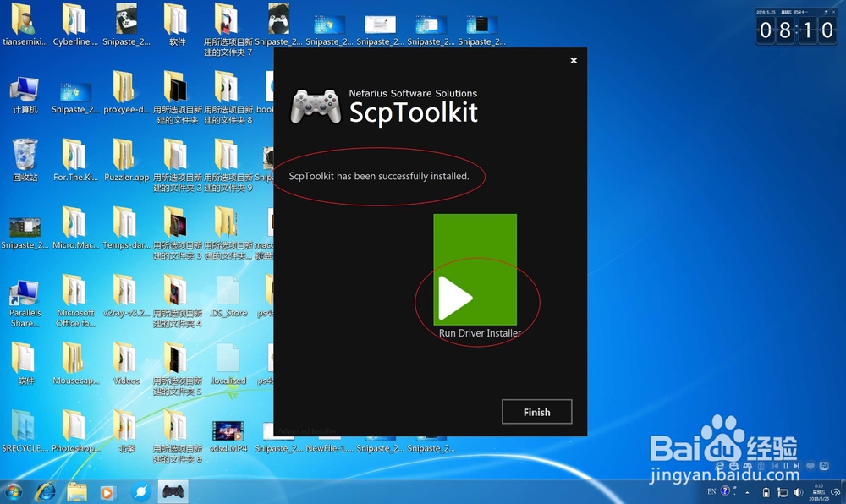Show hidden tray icons arrow
Viewport: 846px width, 504px height.
747,492
